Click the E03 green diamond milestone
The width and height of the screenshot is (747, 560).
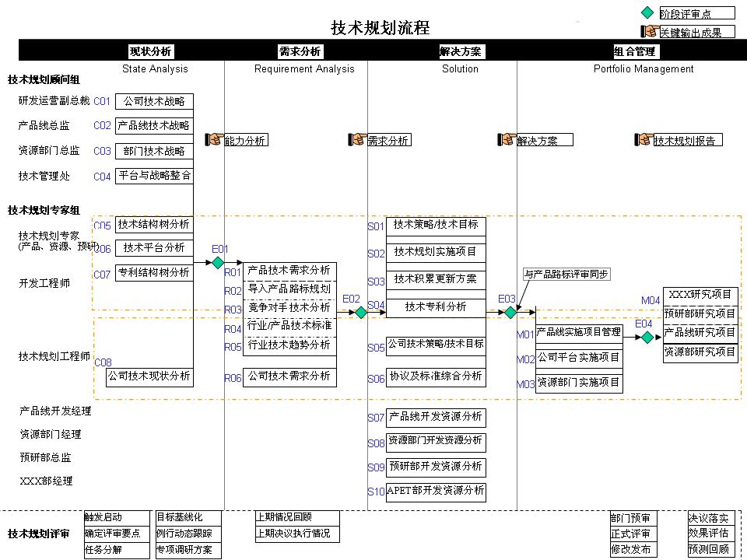coord(510,313)
